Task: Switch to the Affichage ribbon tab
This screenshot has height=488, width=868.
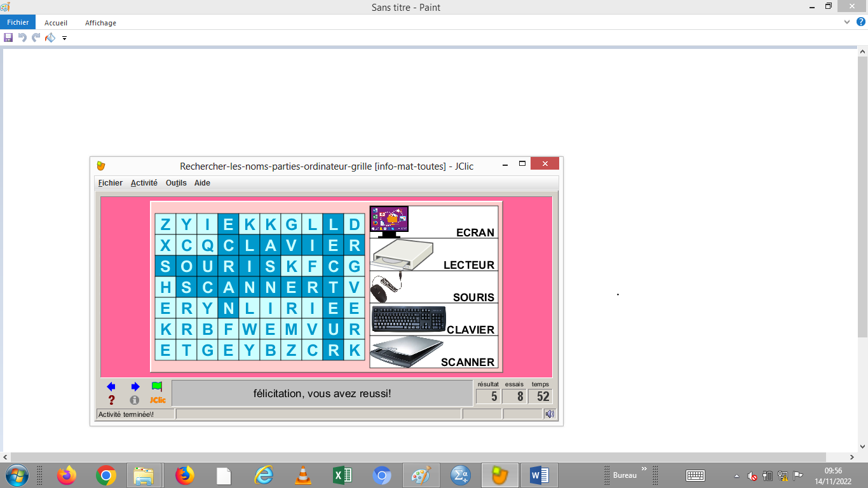Action: click(x=100, y=23)
